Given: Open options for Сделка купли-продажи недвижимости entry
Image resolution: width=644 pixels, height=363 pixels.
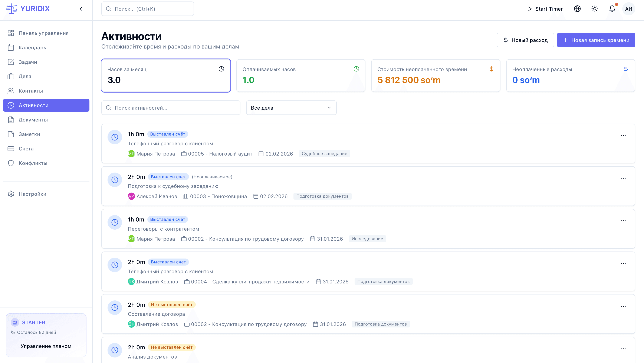Looking at the screenshot, I should tap(624, 263).
